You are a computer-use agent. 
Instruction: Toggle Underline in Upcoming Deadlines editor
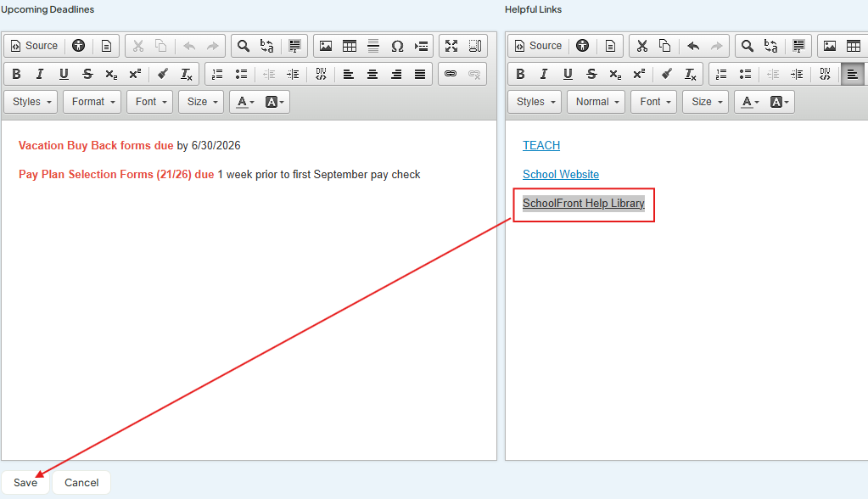point(64,74)
